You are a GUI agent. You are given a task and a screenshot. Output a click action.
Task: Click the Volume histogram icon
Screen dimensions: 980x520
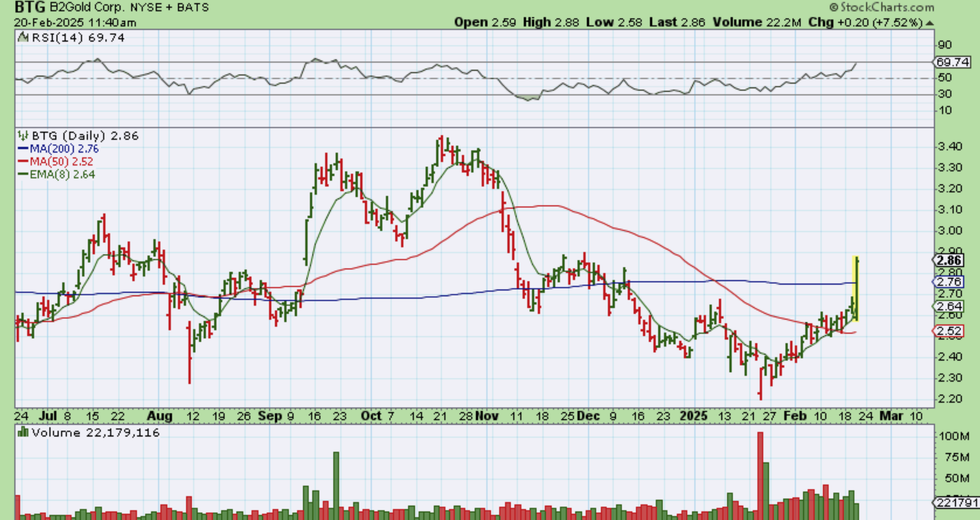point(22,432)
